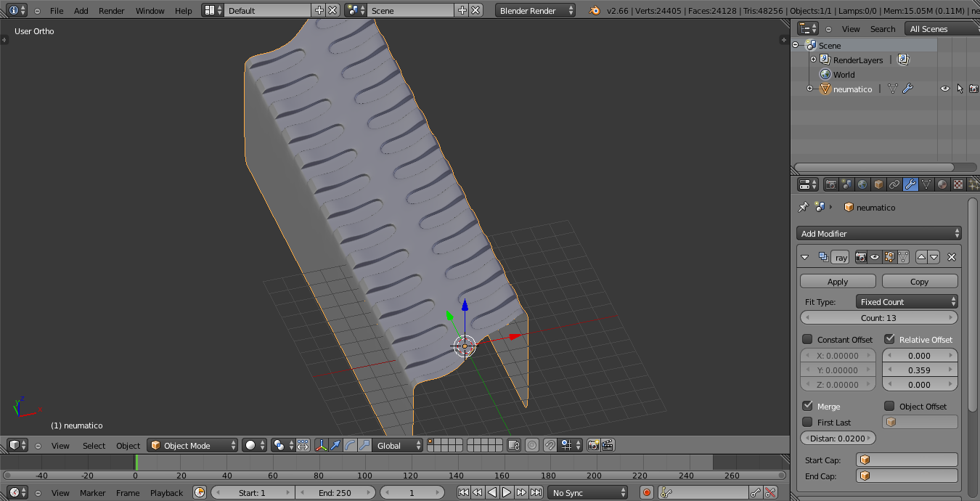
Task: Open the Scene properties tab
Action: [846, 184]
